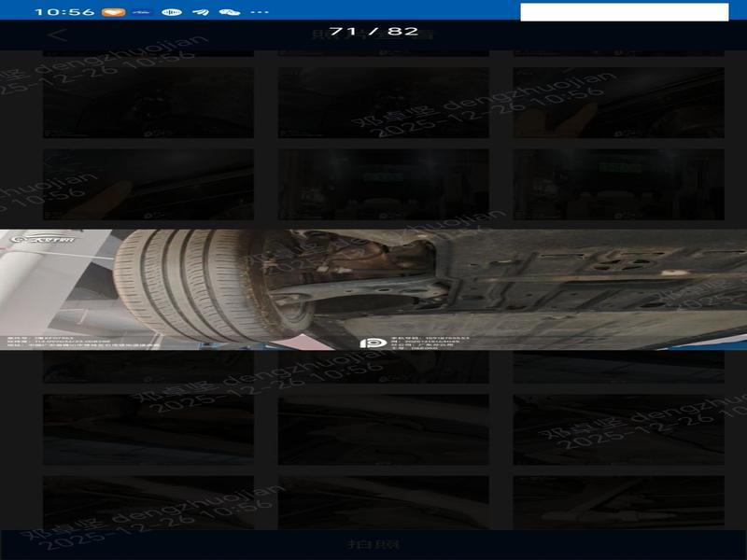Open the three-dot notification overflow in status bar
Image resolution: width=747 pixels, height=560 pixels.
260,12
